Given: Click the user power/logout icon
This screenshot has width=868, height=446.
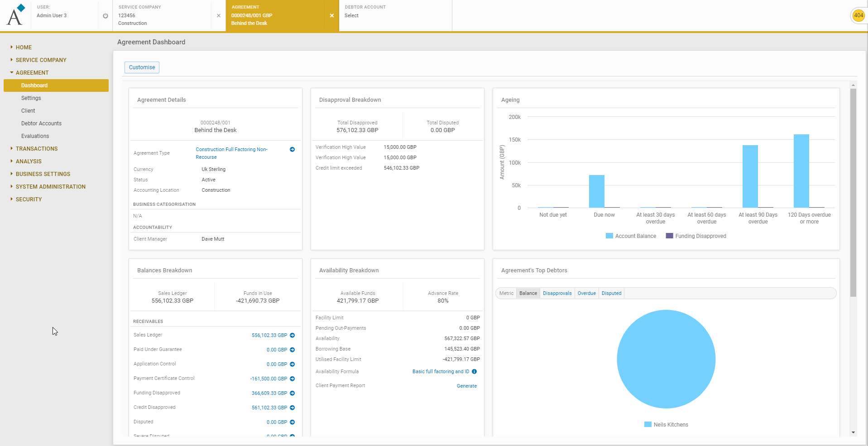Looking at the screenshot, I should click(x=106, y=16).
